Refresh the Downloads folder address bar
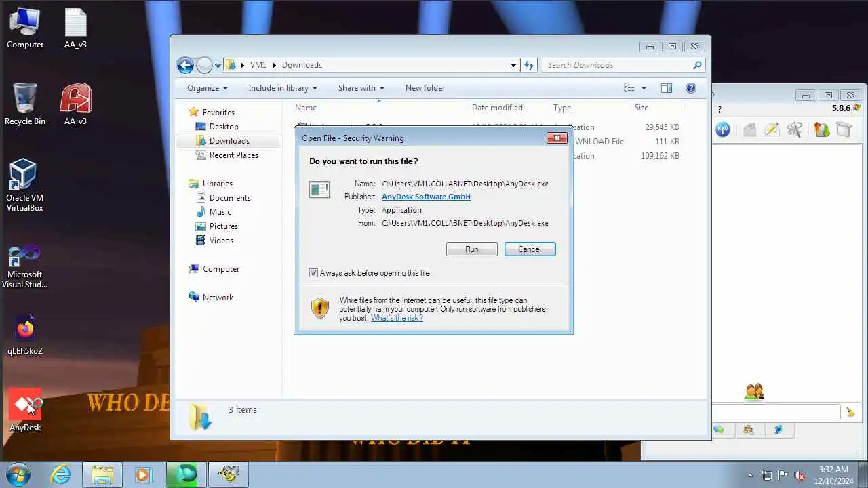The height and width of the screenshot is (488, 868). (x=529, y=65)
